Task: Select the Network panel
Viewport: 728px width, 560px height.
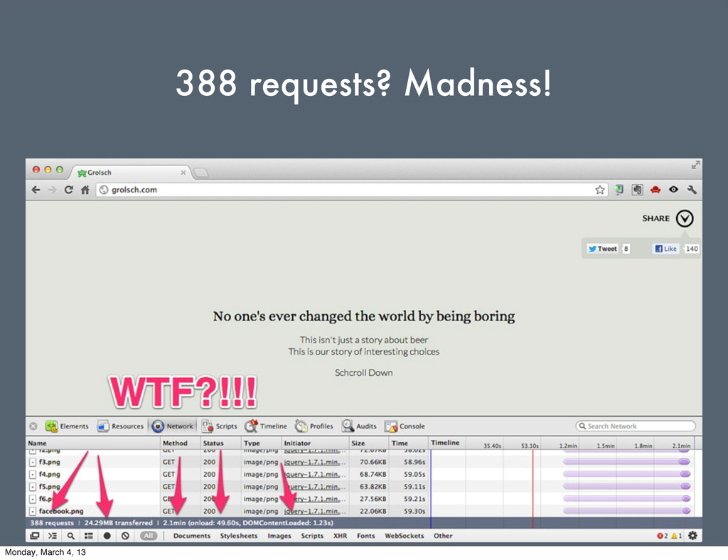Action: 173,426
